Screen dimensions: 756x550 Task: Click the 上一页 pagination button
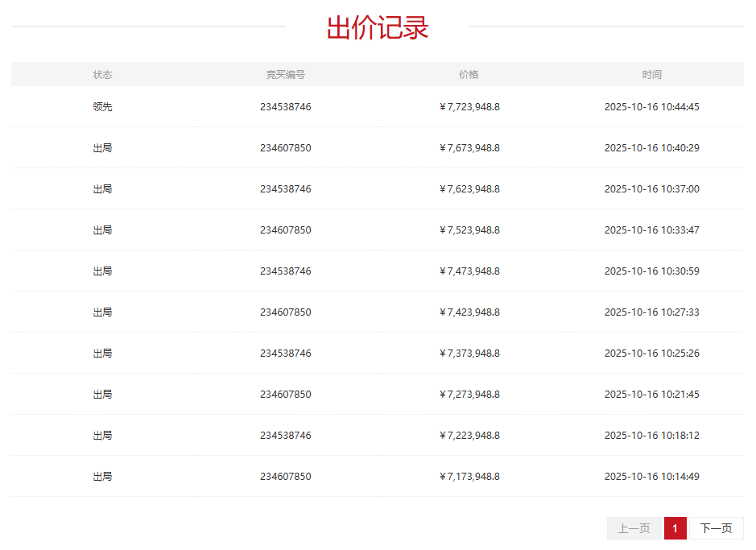click(x=633, y=528)
